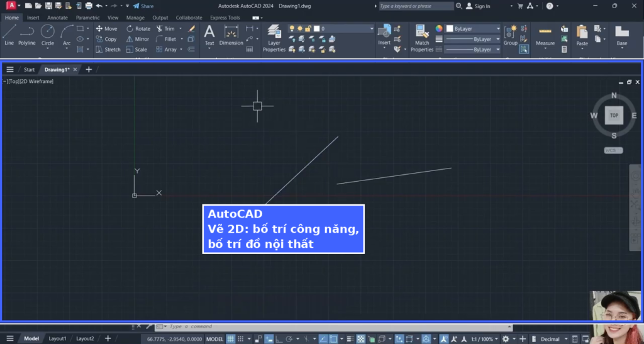This screenshot has width=644, height=344.
Task: Click the Sign In button
Action: pos(478,6)
